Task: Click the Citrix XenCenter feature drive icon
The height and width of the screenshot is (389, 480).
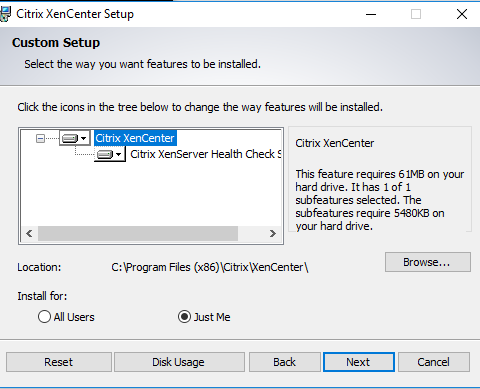Action: coord(70,138)
